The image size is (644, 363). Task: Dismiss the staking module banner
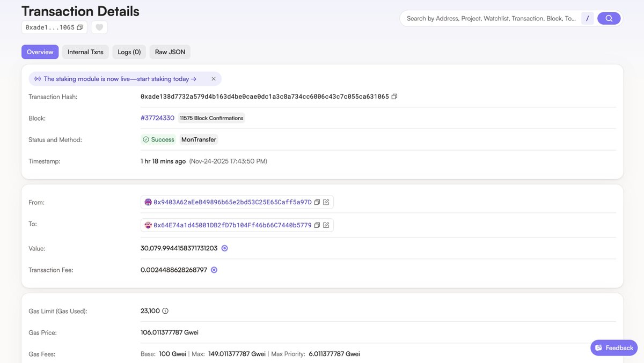pos(214,79)
